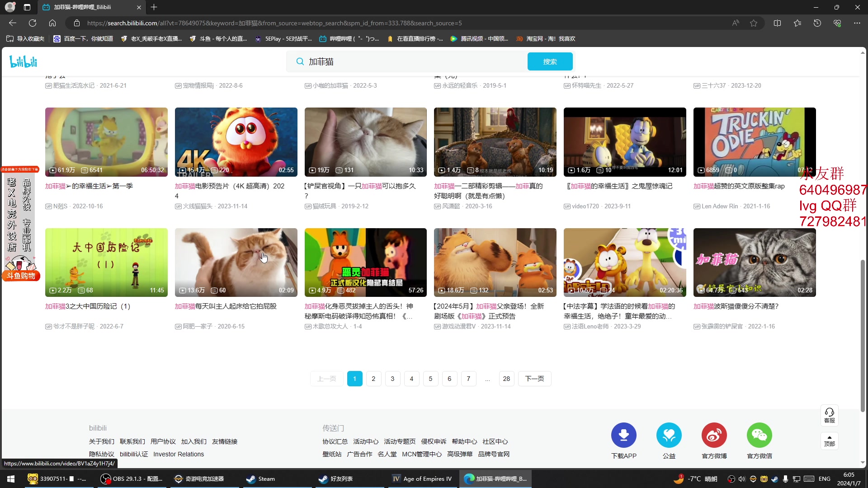
Task: Open the Investor Relations link
Action: tap(178, 454)
